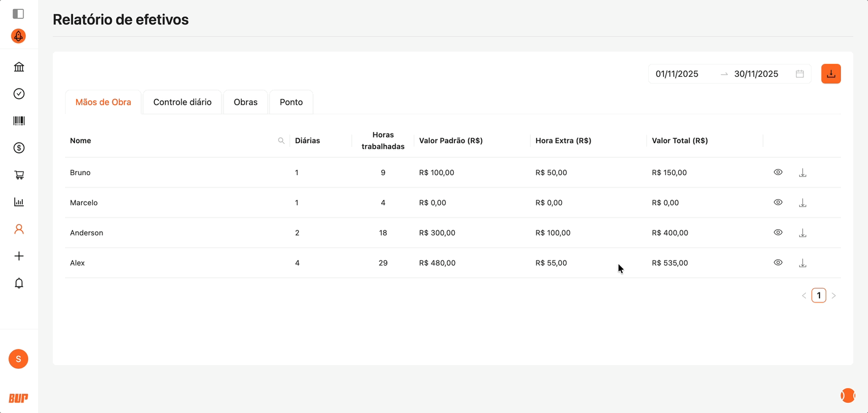Open the dollar coin sidebar icon

tap(19, 148)
